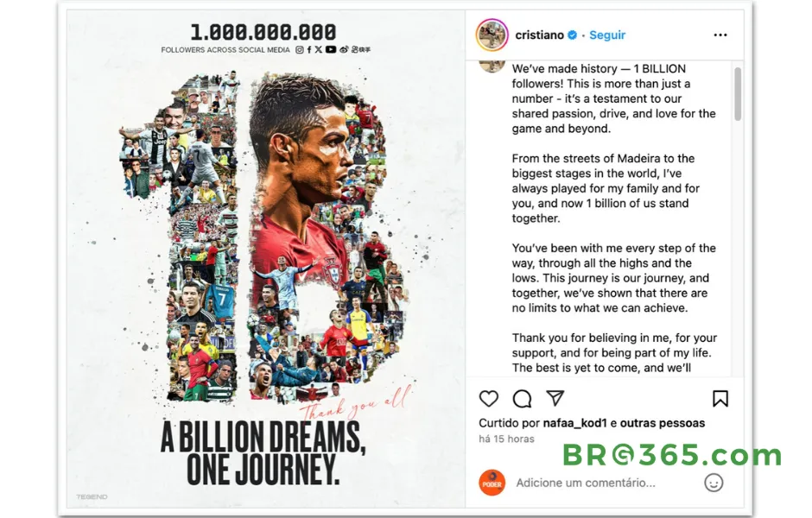The height and width of the screenshot is (518, 812).
Task: Click the orange Poder avatar beside comment box
Action: (492, 483)
